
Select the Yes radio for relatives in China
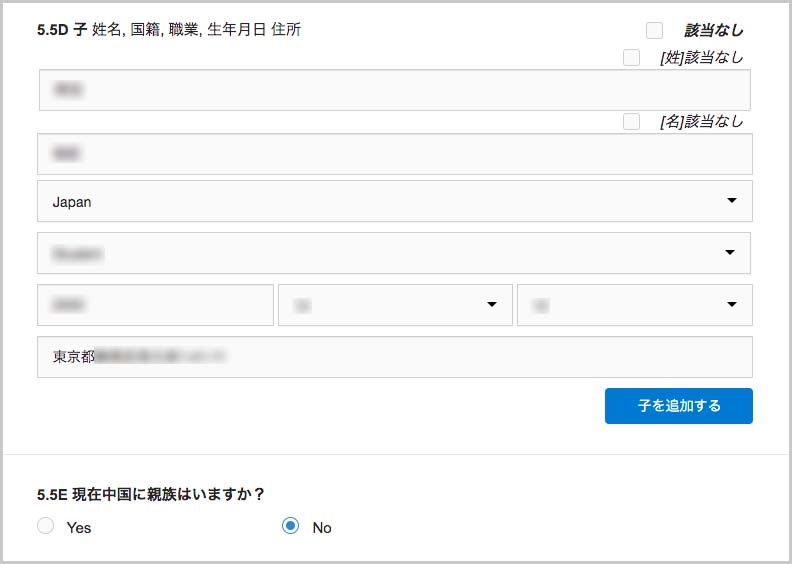[45, 526]
